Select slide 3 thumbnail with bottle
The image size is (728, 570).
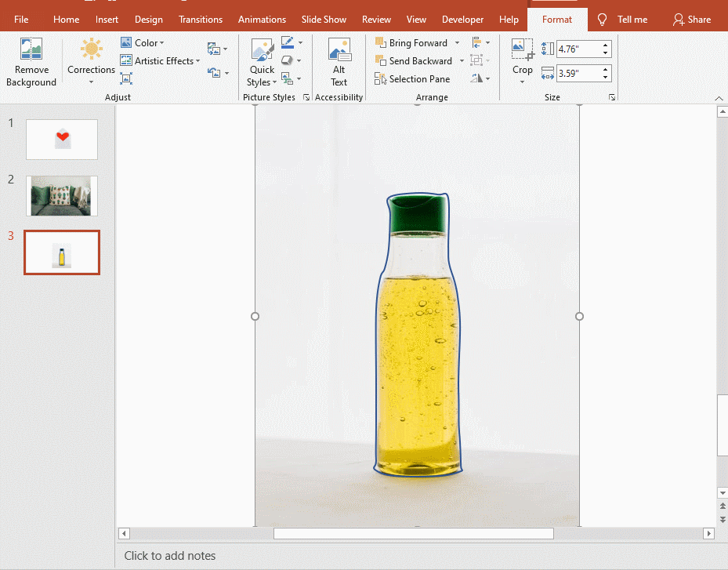(x=62, y=252)
